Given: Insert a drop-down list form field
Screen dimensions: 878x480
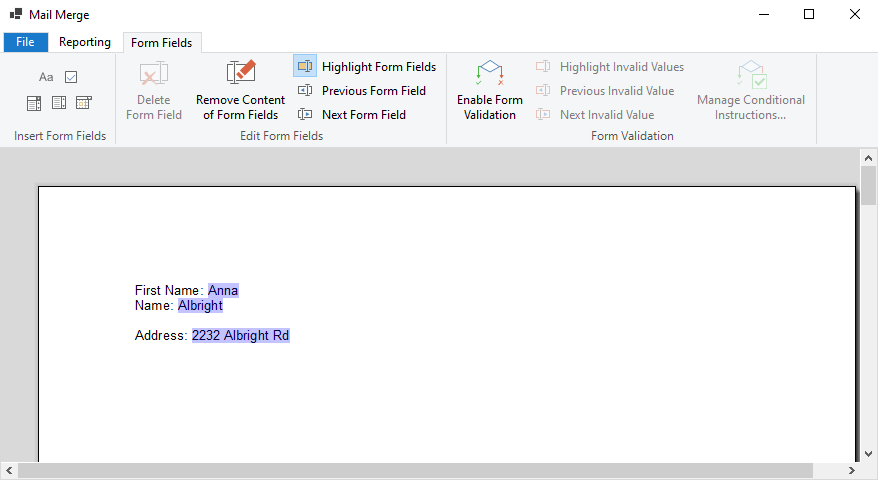Looking at the screenshot, I should (x=59, y=102).
